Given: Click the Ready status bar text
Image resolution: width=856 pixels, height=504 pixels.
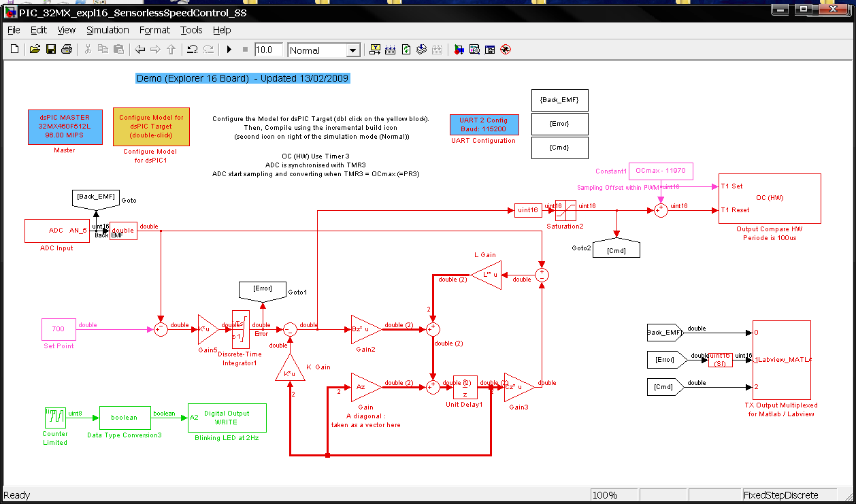Looking at the screenshot, I should click(17, 495).
